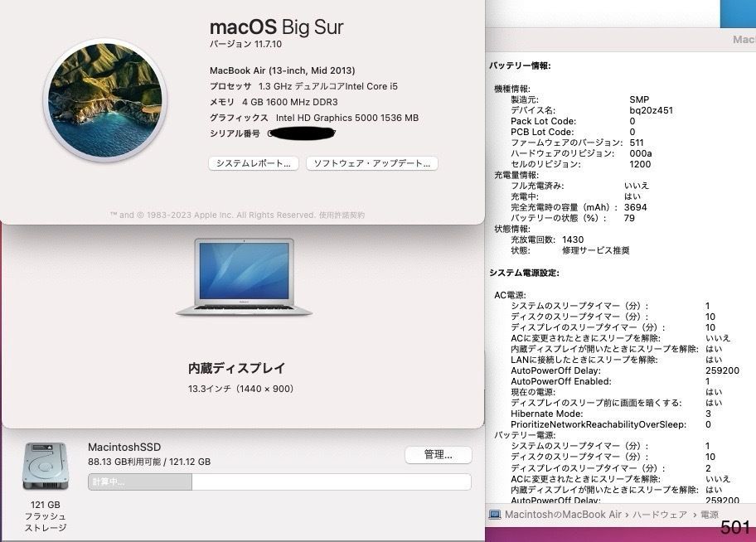Click the MacBook Air display image

point(244,278)
